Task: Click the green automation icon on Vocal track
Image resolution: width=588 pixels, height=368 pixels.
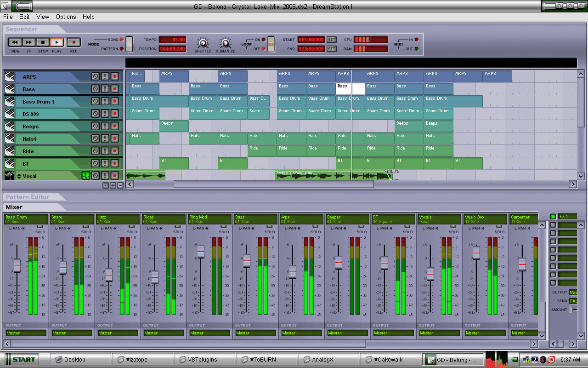Action: point(85,176)
